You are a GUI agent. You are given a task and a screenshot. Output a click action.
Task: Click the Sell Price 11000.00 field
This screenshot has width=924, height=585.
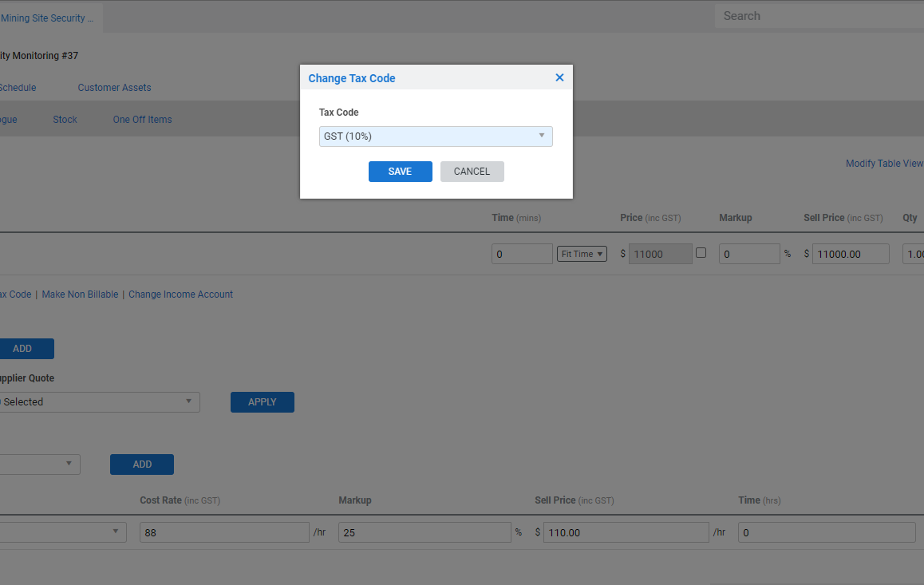851,254
